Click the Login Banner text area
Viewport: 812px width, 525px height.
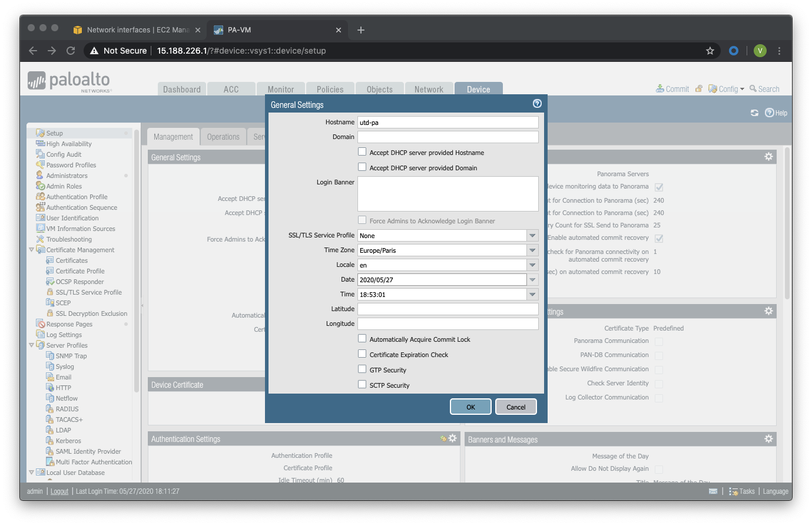[448, 194]
